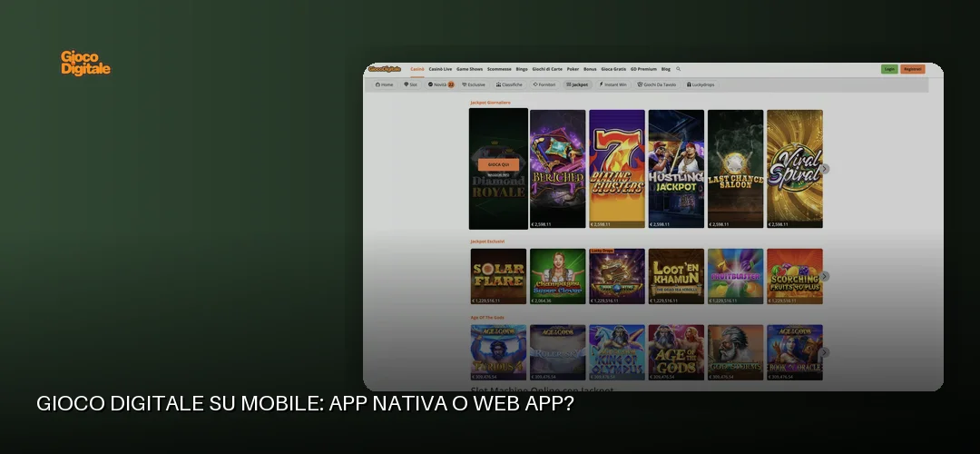980x454 pixels.
Task: Open the Blazing Clusters game thumbnail
Action: [x=617, y=169]
